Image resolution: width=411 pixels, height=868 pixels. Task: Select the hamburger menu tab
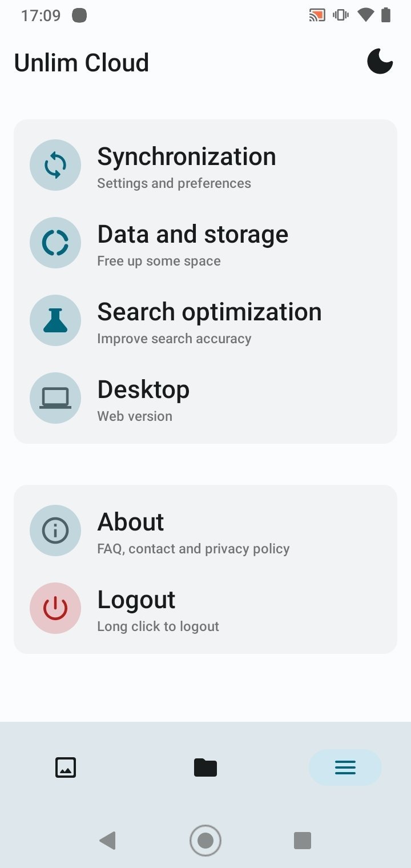coord(345,767)
